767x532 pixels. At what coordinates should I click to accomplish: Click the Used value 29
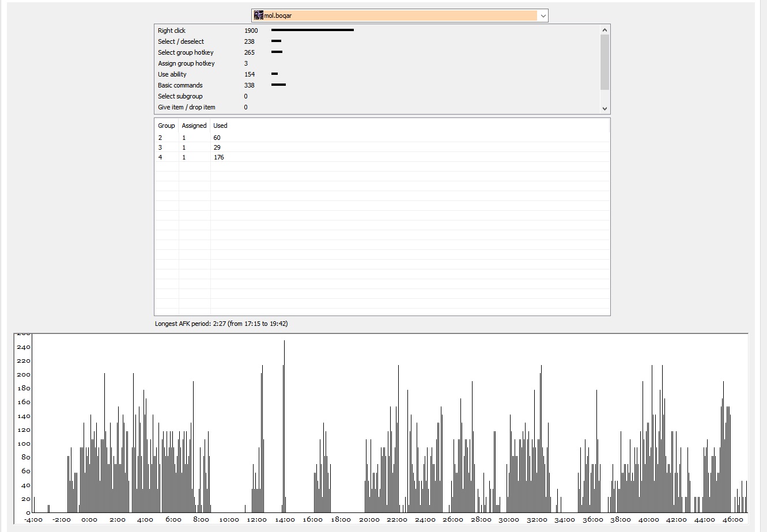pyautogui.click(x=217, y=147)
